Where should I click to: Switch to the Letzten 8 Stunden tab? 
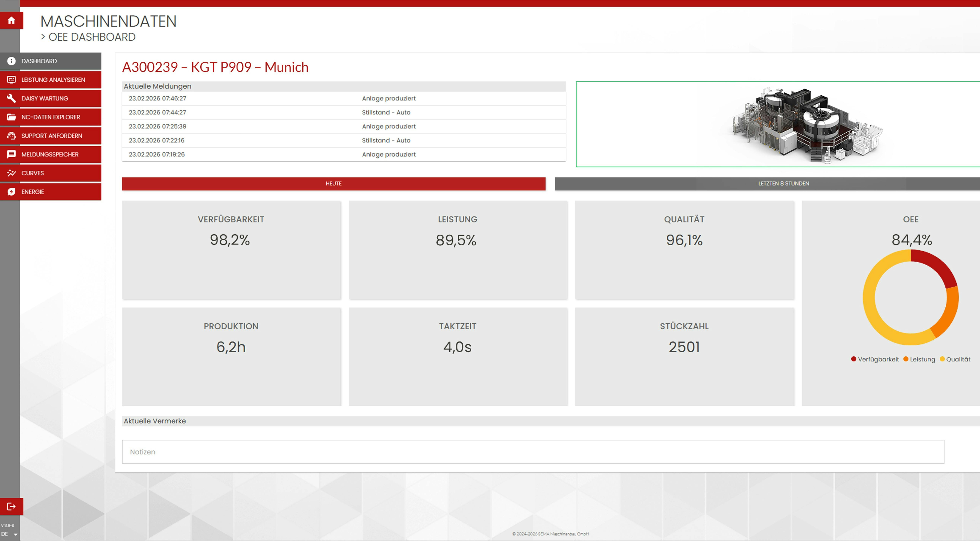[783, 183]
